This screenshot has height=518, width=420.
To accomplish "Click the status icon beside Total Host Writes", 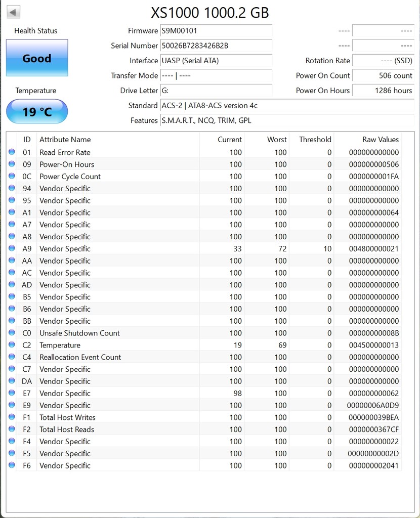I will click(12, 417).
